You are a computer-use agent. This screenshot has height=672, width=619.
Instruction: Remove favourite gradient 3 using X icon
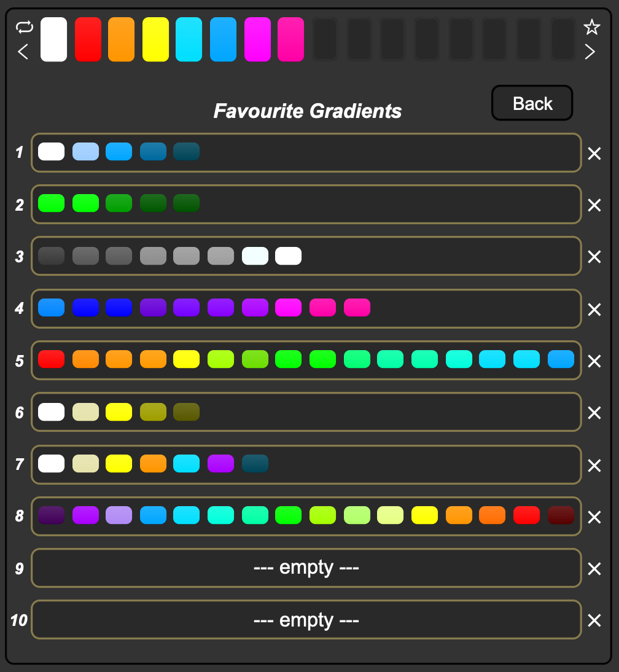(x=594, y=257)
